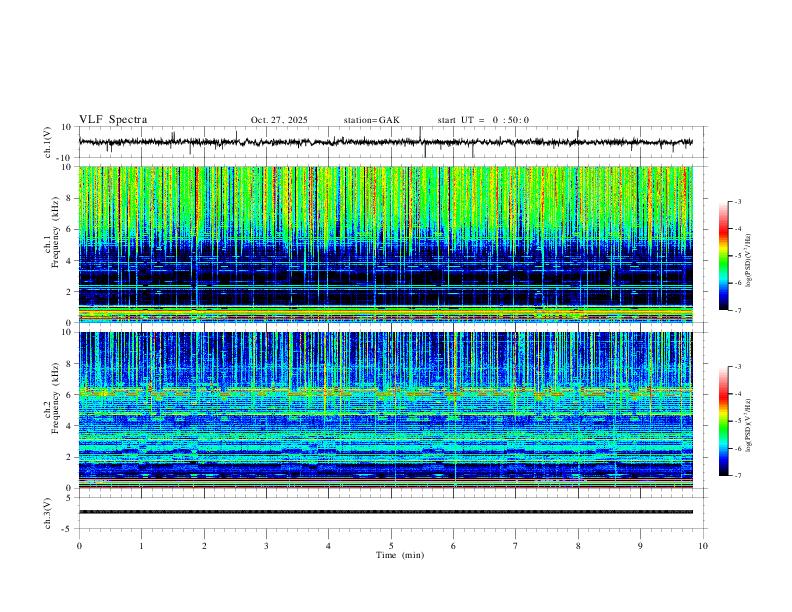
Task: Click the "start UT = 0 :50: 0" text
Action: pos(483,120)
